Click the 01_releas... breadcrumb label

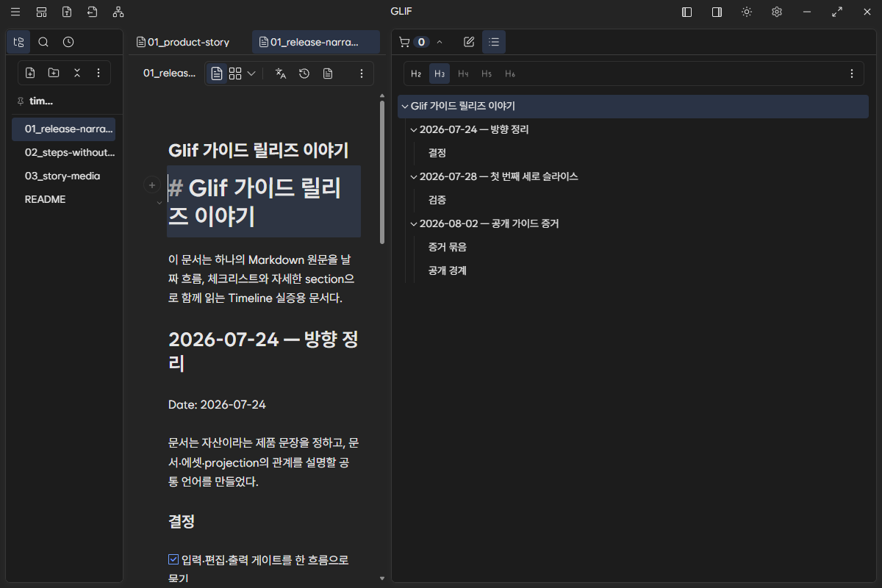point(170,73)
